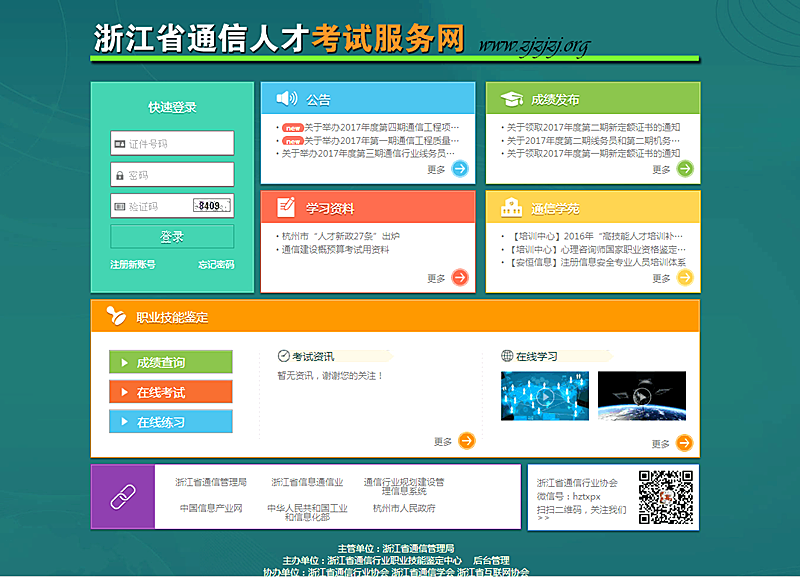Focus the 密码 password field
The image size is (800, 577).
(x=172, y=175)
